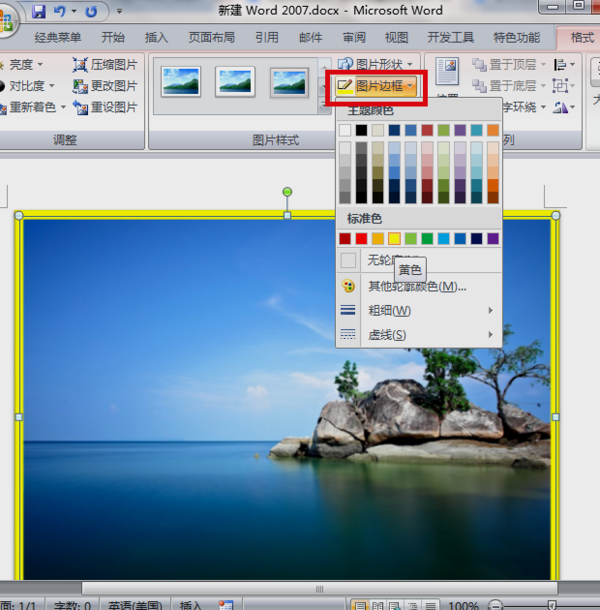
Task: Click 重设图片 reset picture
Action: (105, 107)
